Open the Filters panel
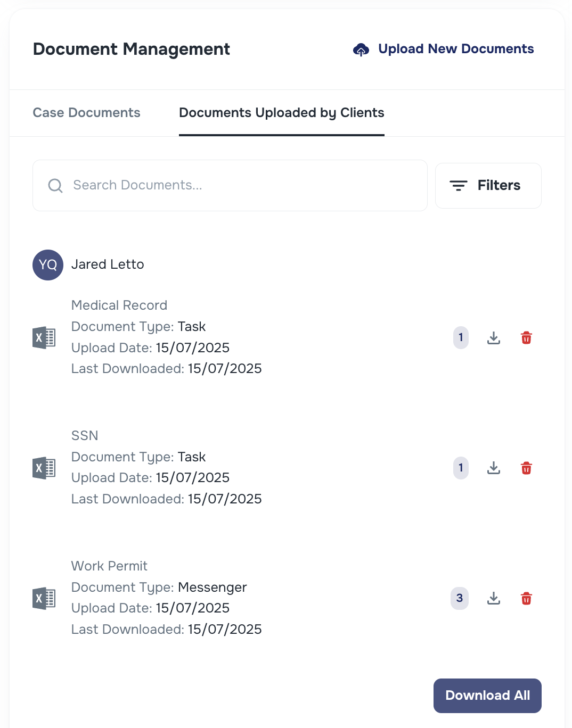572x728 pixels. 487,185
